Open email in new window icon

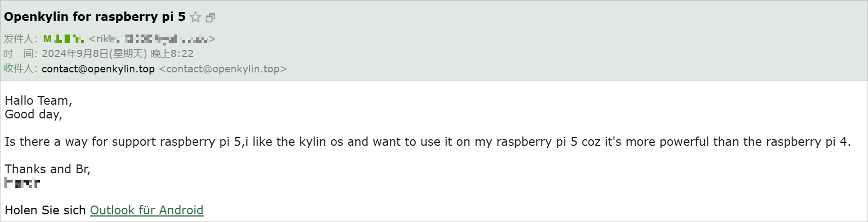[x=210, y=18]
